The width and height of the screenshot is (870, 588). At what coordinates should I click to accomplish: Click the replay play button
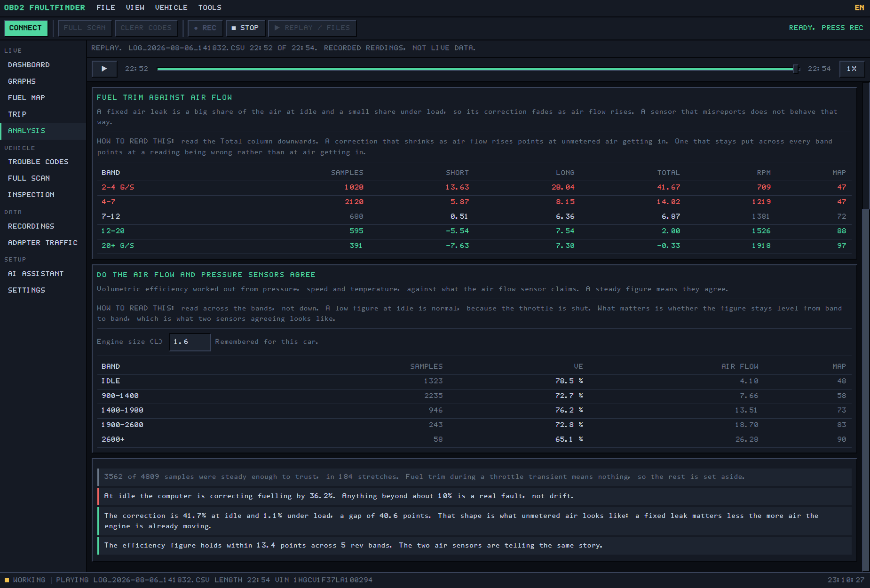click(x=104, y=69)
